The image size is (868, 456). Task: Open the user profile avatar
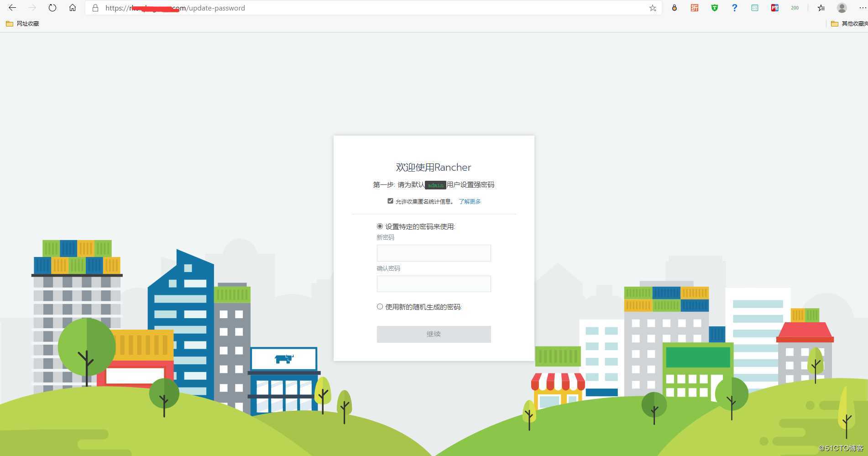[x=842, y=8]
